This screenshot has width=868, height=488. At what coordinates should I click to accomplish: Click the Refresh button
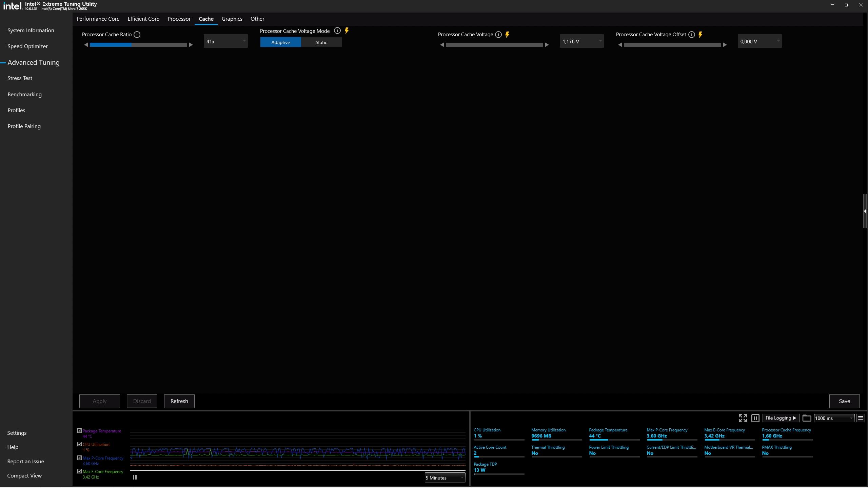pyautogui.click(x=179, y=401)
